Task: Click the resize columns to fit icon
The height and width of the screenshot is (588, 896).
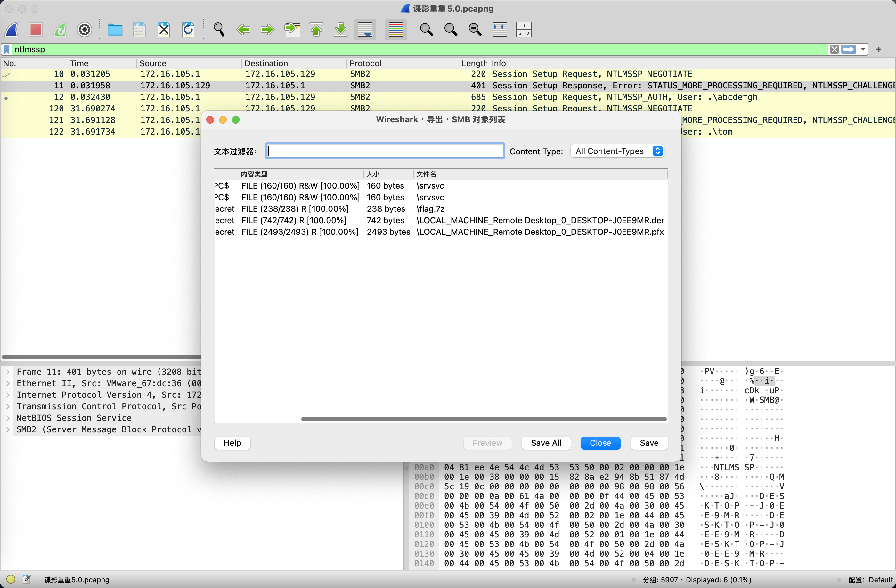Action: 499,29
